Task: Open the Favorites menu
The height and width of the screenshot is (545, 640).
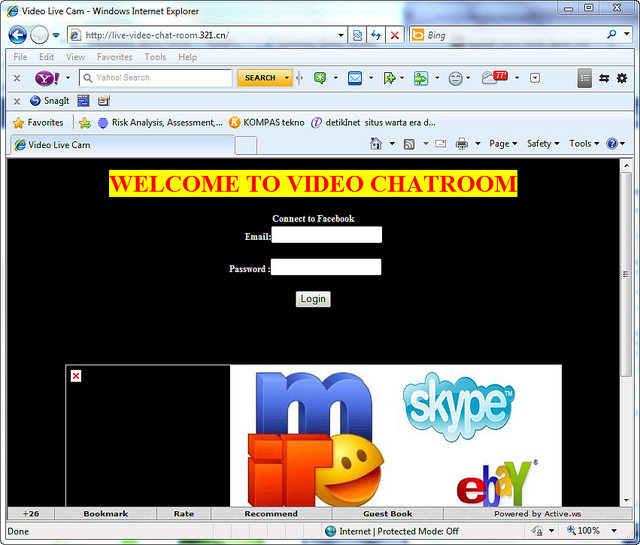Action: pos(114,57)
